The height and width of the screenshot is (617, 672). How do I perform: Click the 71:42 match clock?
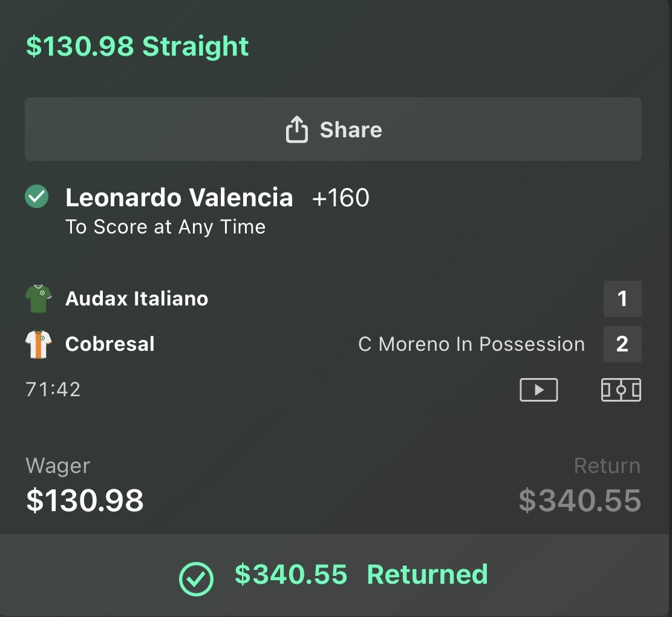point(53,389)
